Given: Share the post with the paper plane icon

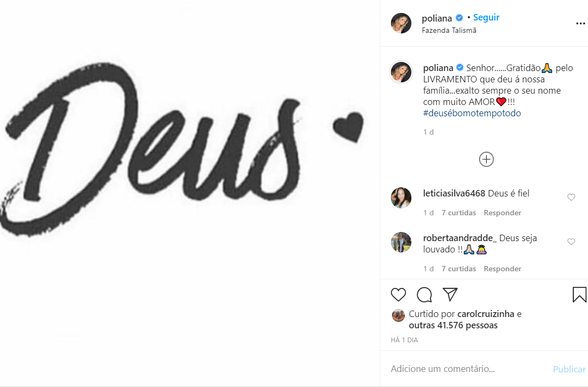Looking at the screenshot, I should [450, 294].
